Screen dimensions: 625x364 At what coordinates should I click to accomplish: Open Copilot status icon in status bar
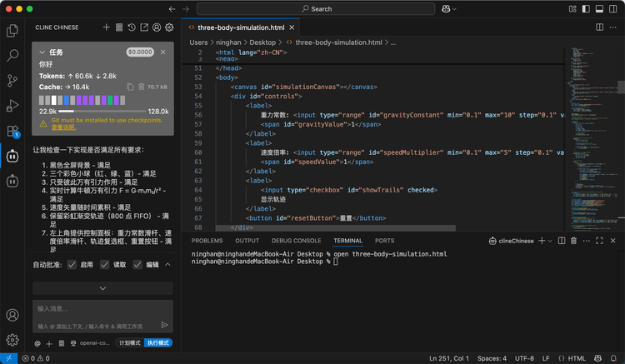click(597, 358)
